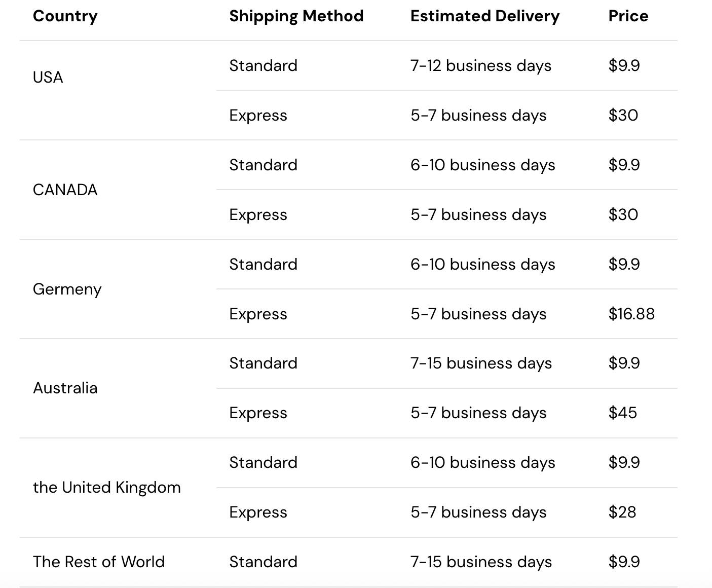The image size is (712, 588).
Task: Click the Price column header
Action: [x=628, y=16]
